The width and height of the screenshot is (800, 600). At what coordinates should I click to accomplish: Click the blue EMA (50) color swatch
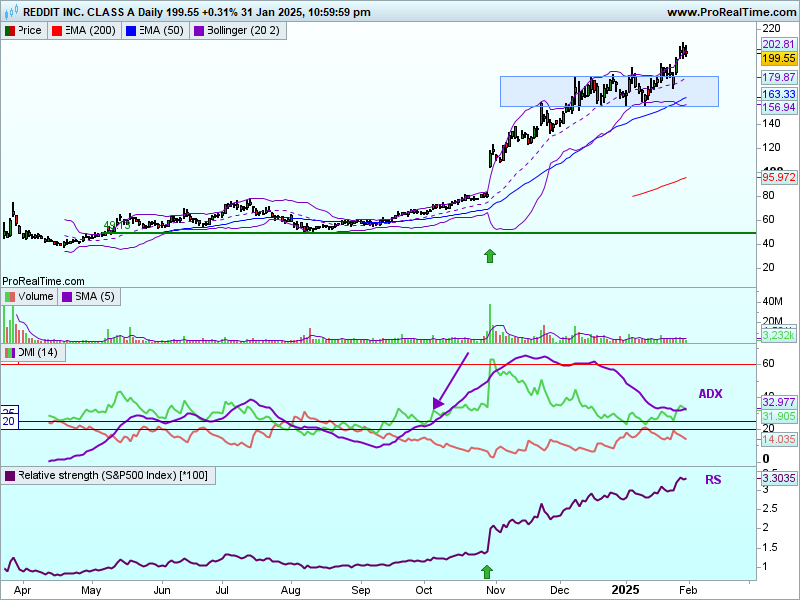coord(130,31)
